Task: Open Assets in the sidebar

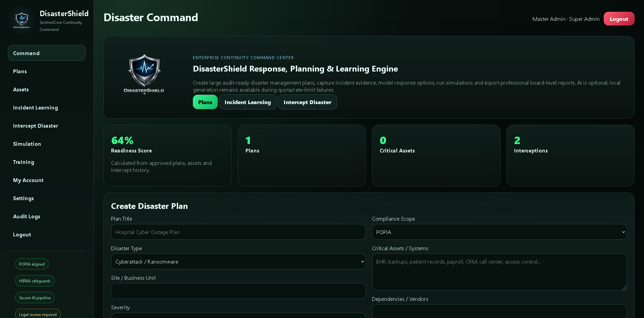Action: (47, 89)
